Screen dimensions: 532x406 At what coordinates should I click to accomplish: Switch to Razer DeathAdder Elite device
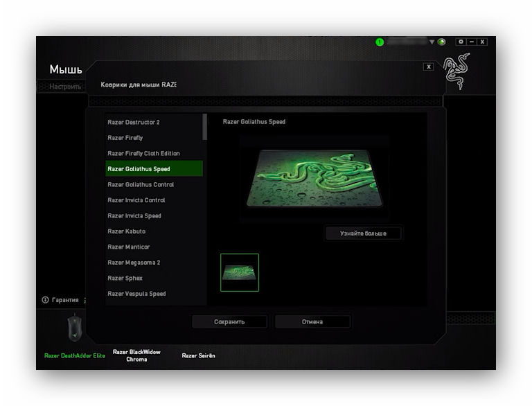(75, 355)
